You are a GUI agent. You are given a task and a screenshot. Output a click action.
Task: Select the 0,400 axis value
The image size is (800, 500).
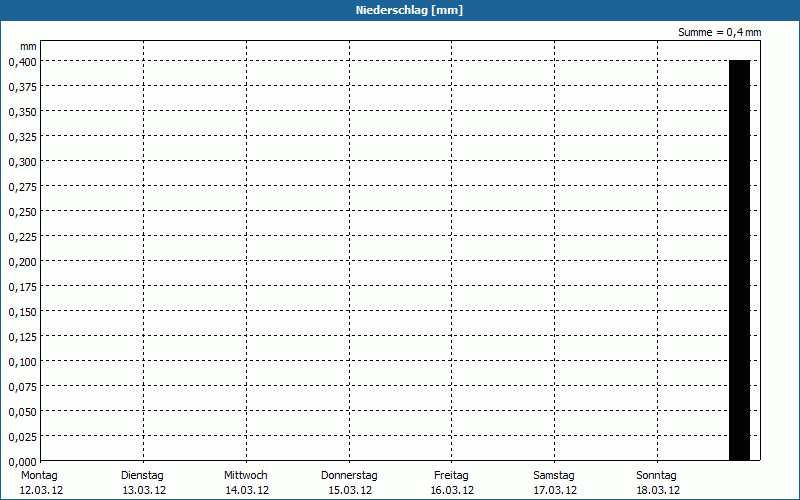(x=22, y=62)
